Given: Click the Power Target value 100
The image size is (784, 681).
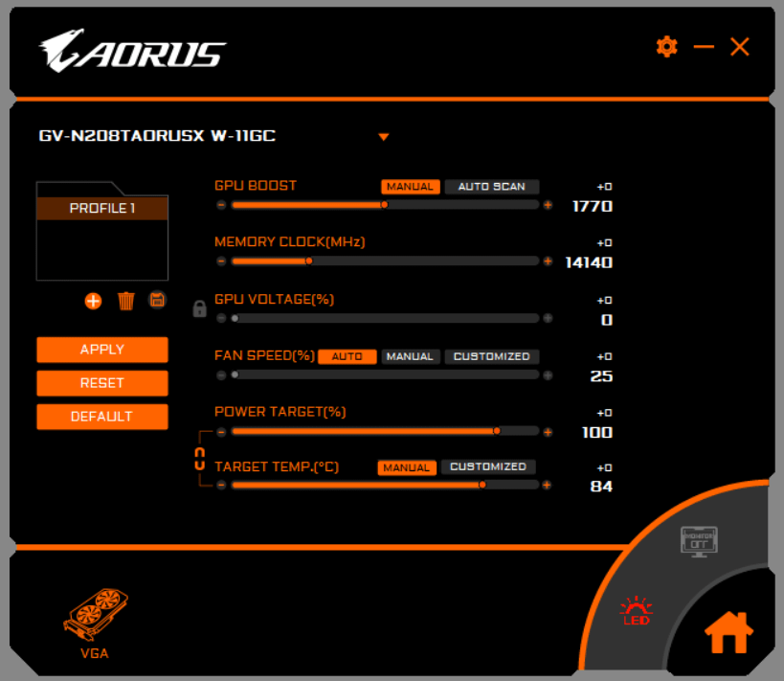Looking at the screenshot, I should click(x=597, y=432).
